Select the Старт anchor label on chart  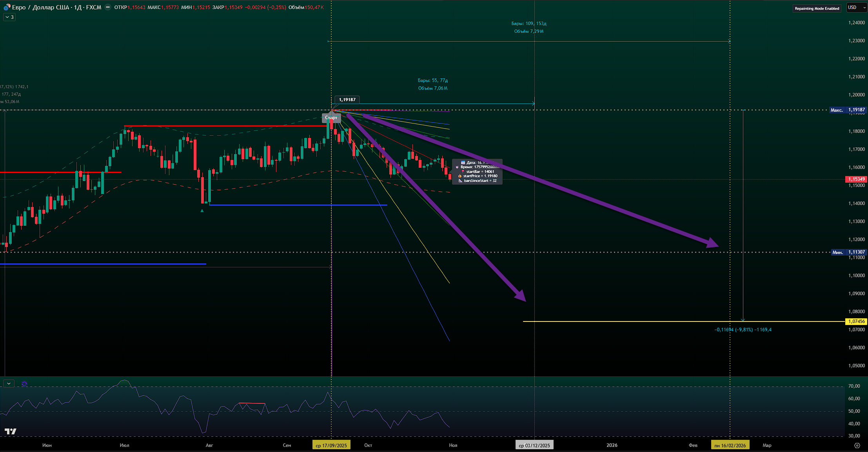(331, 118)
